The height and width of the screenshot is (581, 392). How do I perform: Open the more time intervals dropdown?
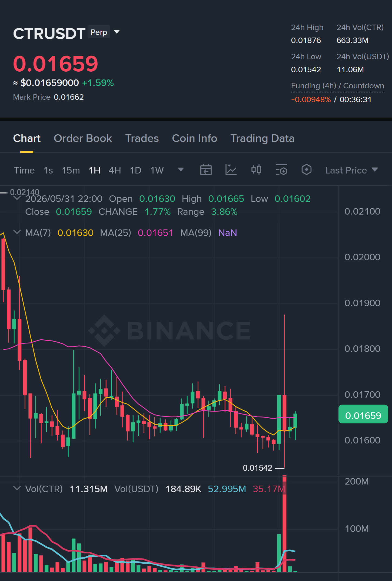[x=181, y=170]
